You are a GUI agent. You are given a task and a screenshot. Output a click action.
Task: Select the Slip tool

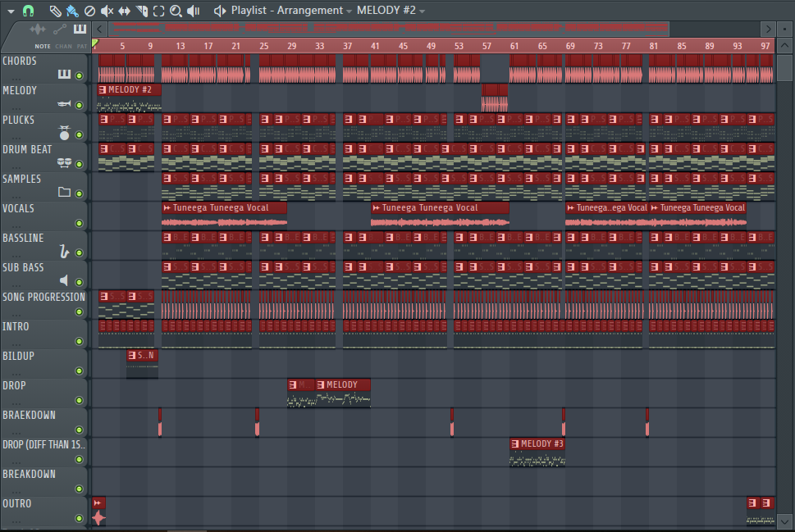point(124,11)
